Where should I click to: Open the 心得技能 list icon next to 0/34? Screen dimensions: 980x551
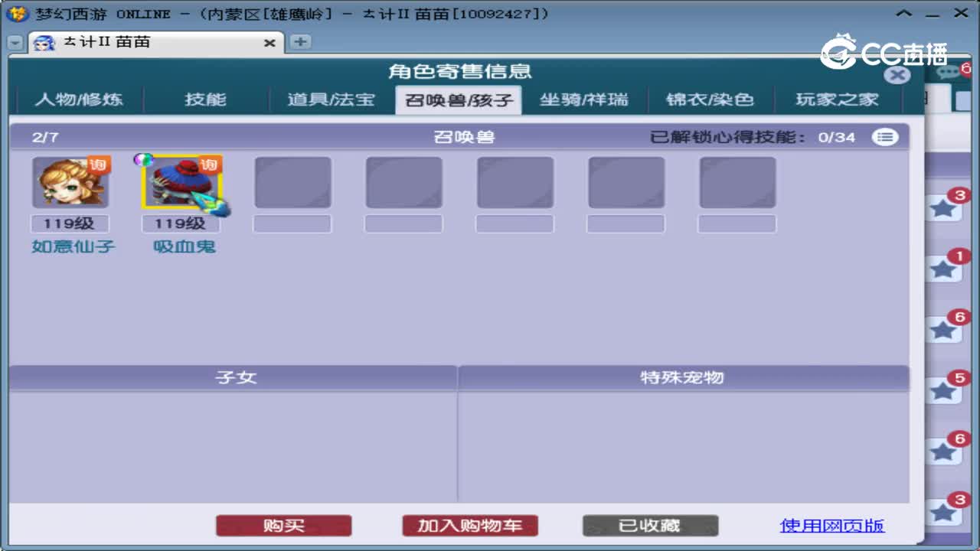tap(886, 138)
